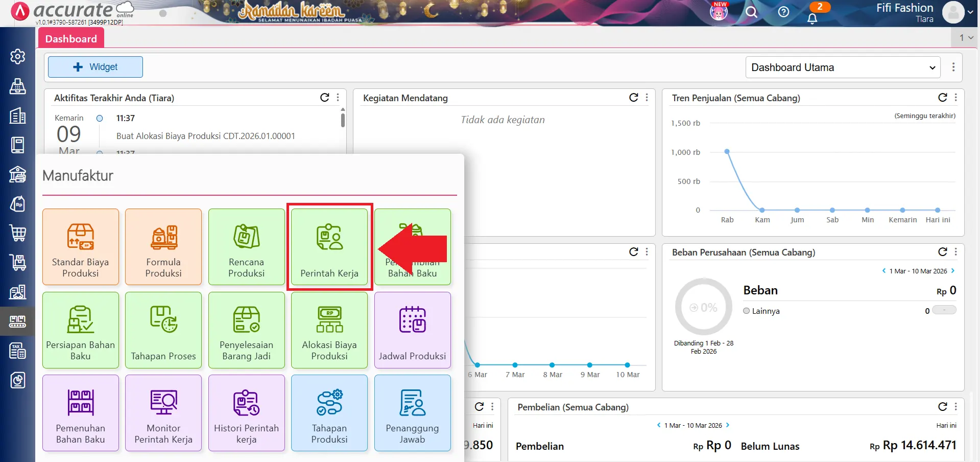Open Perintah Kerja in Manufaktur menu
Screen dimensions: 980x462
329,247
